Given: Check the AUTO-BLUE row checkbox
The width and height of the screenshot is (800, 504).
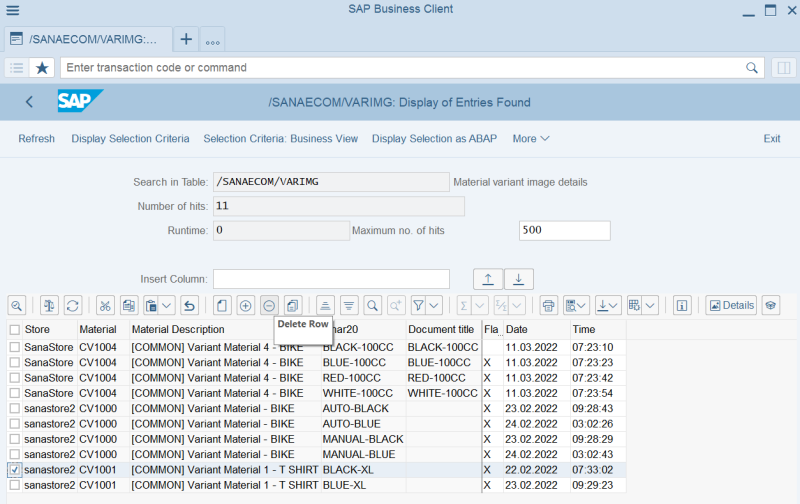Looking at the screenshot, I should pos(15,423).
